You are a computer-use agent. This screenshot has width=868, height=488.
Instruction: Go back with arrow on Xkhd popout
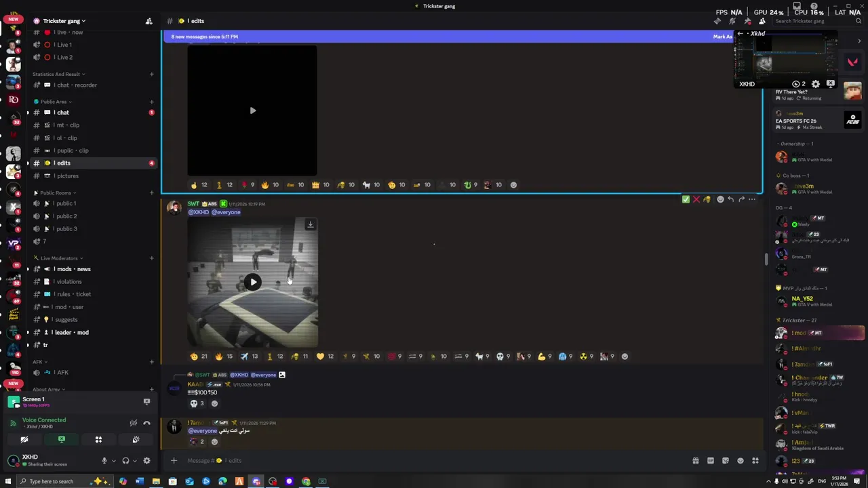point(741,33)
